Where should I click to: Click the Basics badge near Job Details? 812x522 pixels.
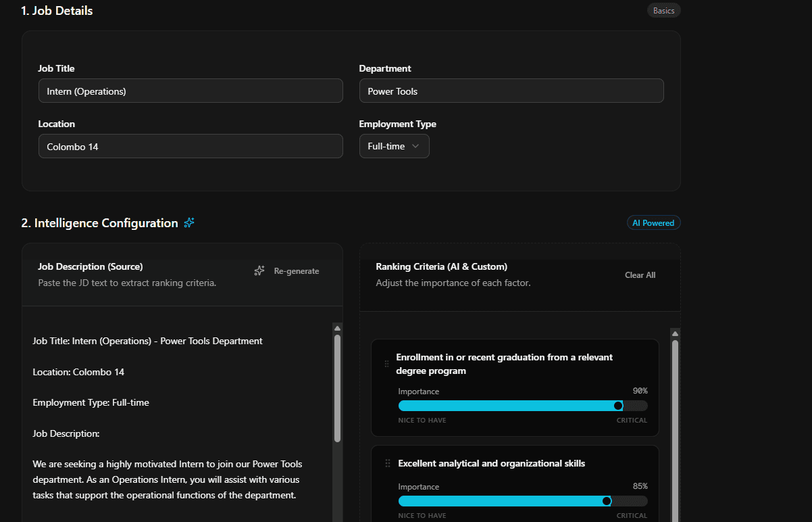663,10
